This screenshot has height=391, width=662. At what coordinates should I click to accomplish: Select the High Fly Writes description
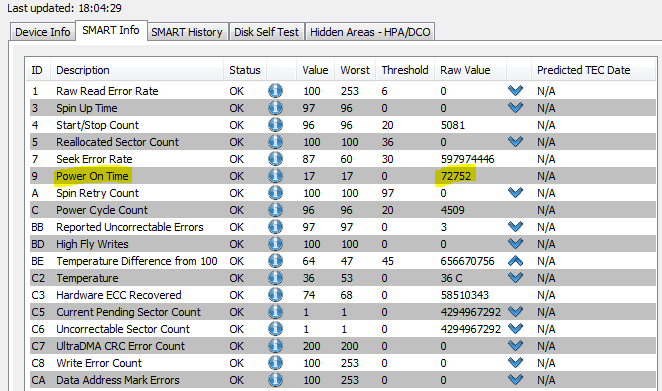(92, 244)
